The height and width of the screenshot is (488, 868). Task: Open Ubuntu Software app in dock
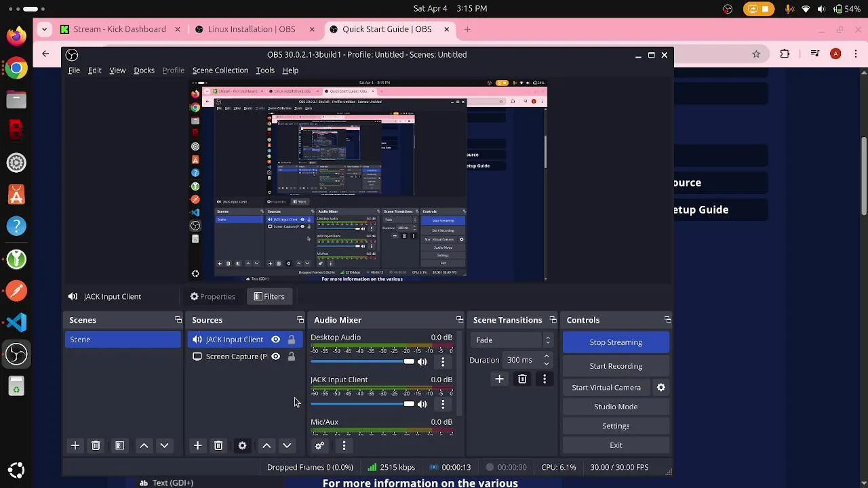pyautogui.click(x=16, y=195)
